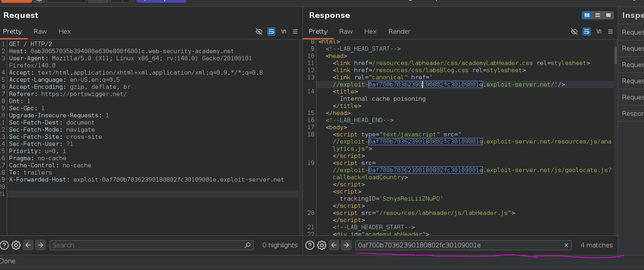The height and width of the screenshot is (270, 644).
Task: Switch Response view to Raw tab
Action: click(x=346, y=31)
